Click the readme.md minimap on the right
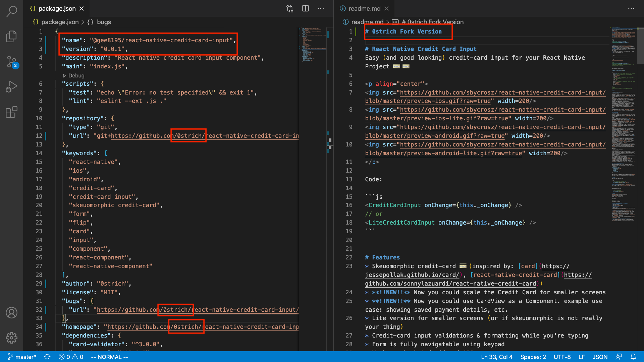This screenshot has width=644, height=362. [623, 124]
